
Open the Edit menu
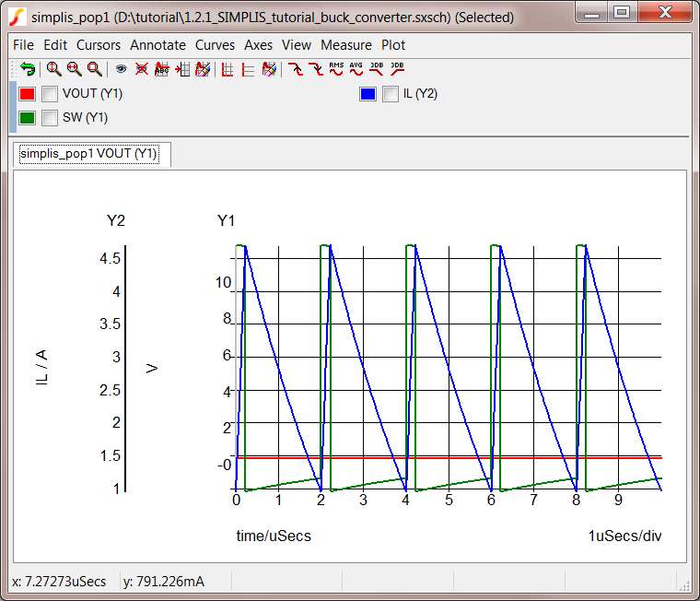point(55,45)
